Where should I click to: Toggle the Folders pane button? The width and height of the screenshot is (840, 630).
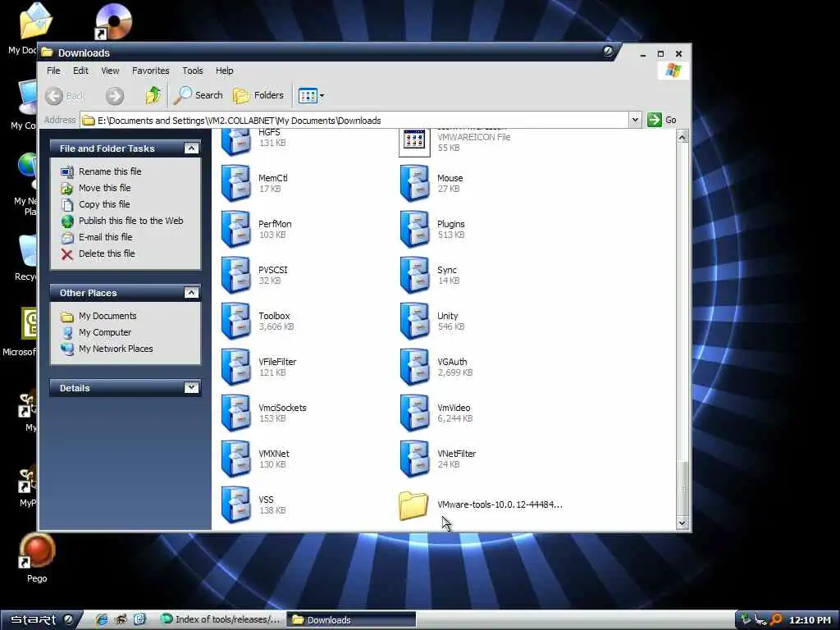tap(258, 95)
